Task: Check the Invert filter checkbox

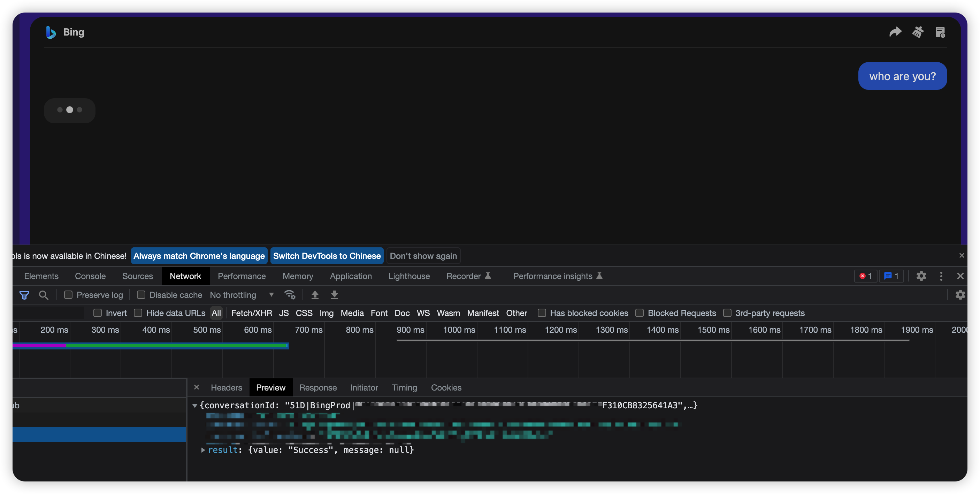Action: (x=98, y=313)
